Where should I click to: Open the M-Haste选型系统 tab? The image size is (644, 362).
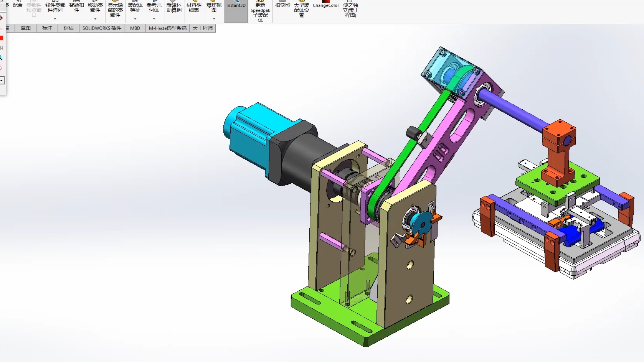tap(168, 28)
